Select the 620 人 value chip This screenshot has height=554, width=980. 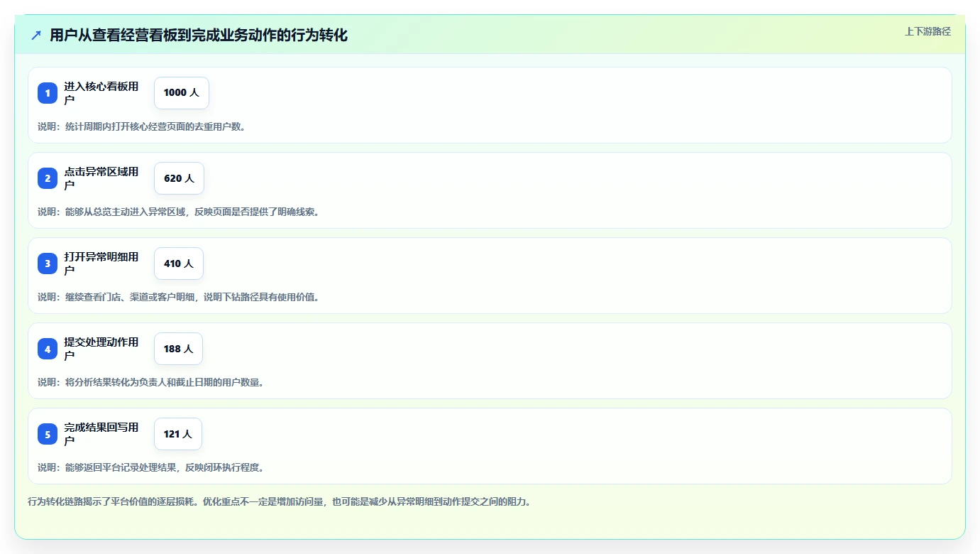click(x=179, y=178)
